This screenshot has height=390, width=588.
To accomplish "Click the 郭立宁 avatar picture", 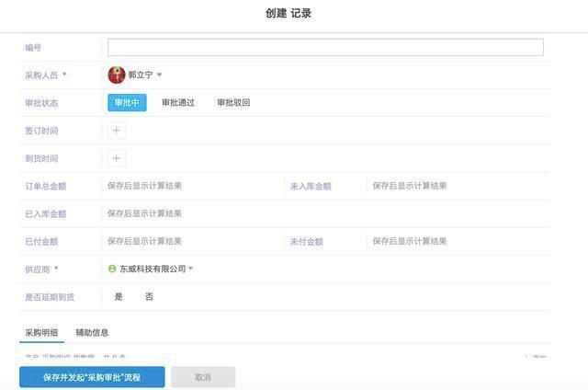I will 117,75.
